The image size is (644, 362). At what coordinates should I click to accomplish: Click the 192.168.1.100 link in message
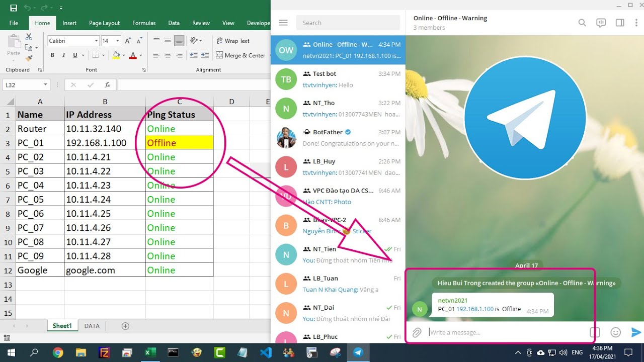475,309
